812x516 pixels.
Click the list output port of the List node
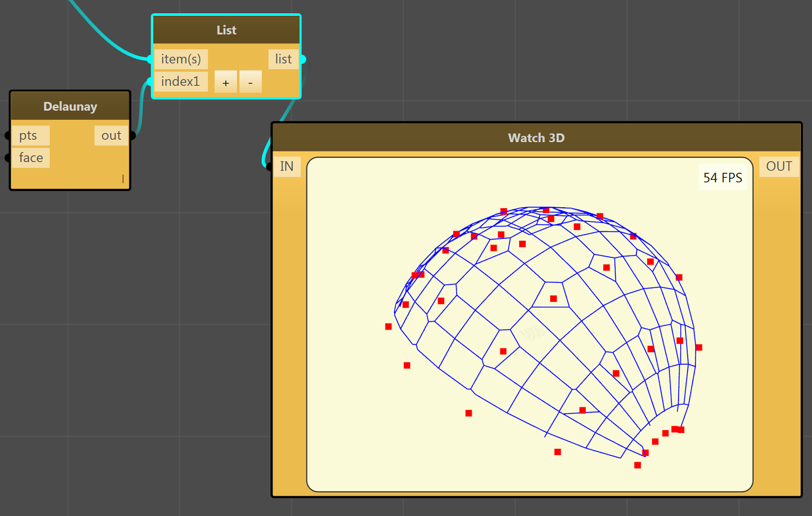(283, 59)
